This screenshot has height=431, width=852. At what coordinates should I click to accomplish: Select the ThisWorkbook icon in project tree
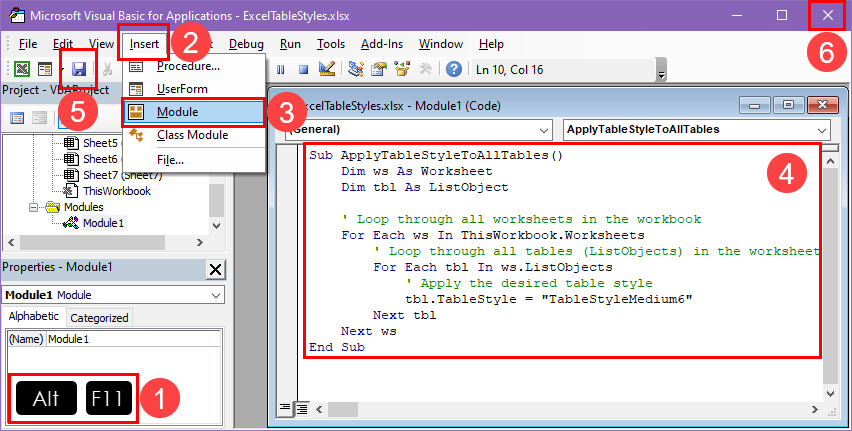click(x=71, y=191)
